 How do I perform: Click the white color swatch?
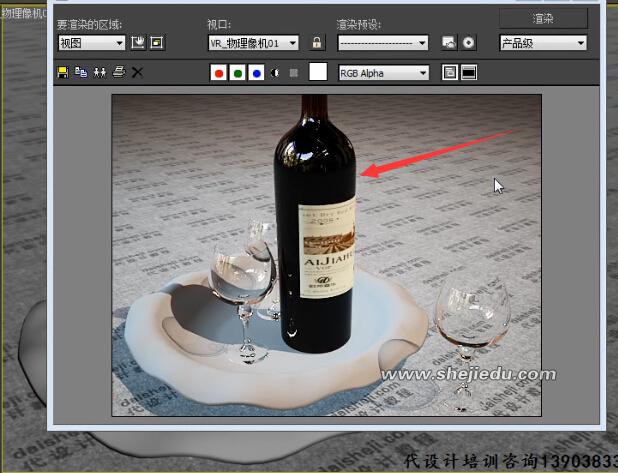(318, 72)
